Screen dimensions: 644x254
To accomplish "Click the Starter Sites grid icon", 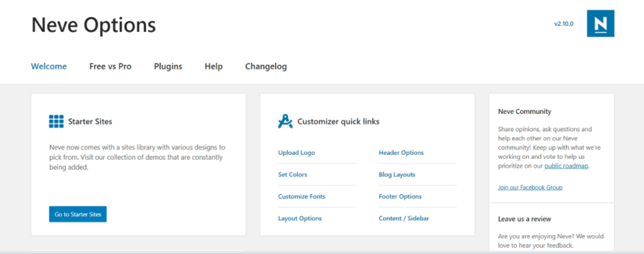I will [56, 121].
